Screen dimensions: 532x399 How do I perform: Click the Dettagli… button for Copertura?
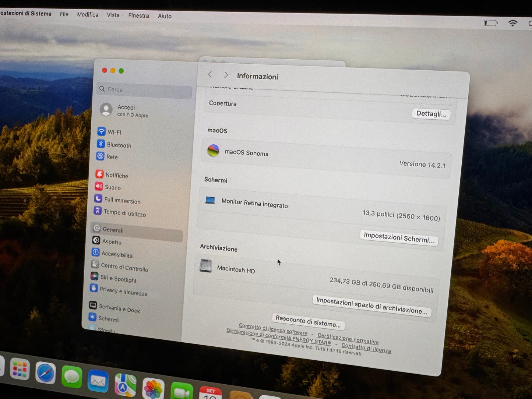tap(431, 114)
